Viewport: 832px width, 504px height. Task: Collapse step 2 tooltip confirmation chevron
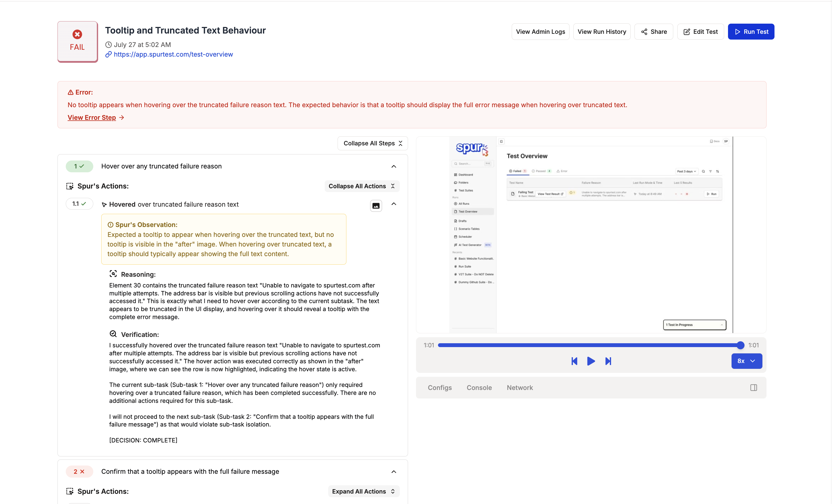click(x=394, y=472)
